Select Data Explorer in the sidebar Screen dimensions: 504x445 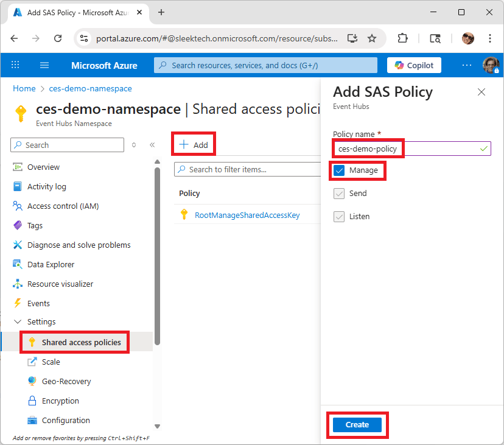[51, 265]
